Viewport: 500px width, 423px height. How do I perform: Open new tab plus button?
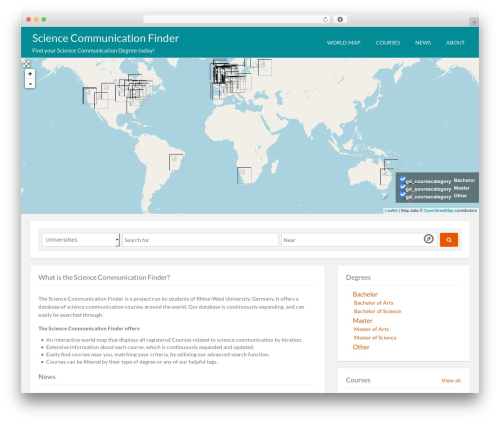474,22
